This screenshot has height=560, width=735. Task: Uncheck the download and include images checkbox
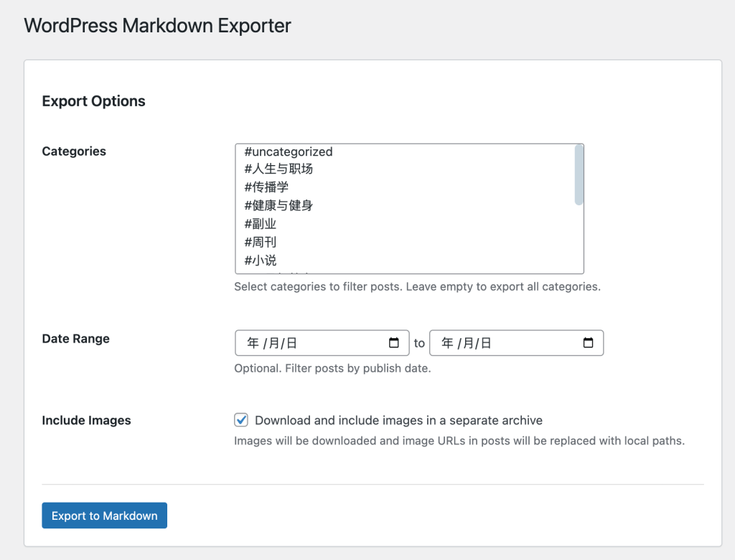point(241,420)
